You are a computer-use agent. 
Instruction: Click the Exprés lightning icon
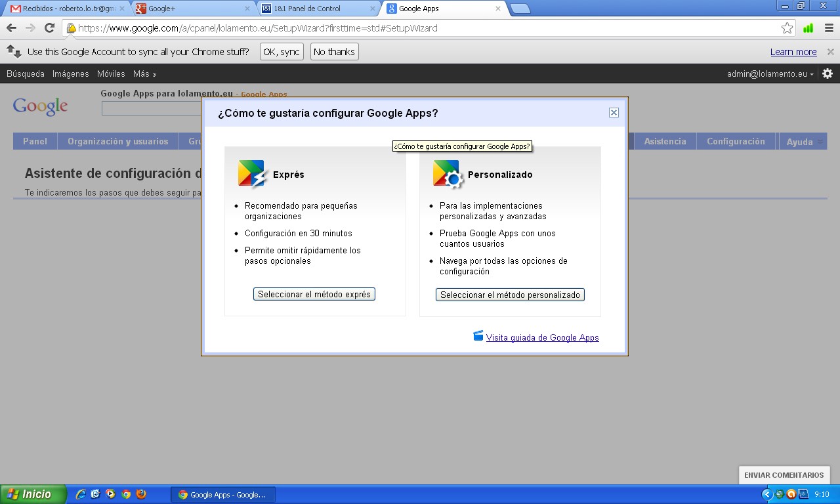point(253,174)
